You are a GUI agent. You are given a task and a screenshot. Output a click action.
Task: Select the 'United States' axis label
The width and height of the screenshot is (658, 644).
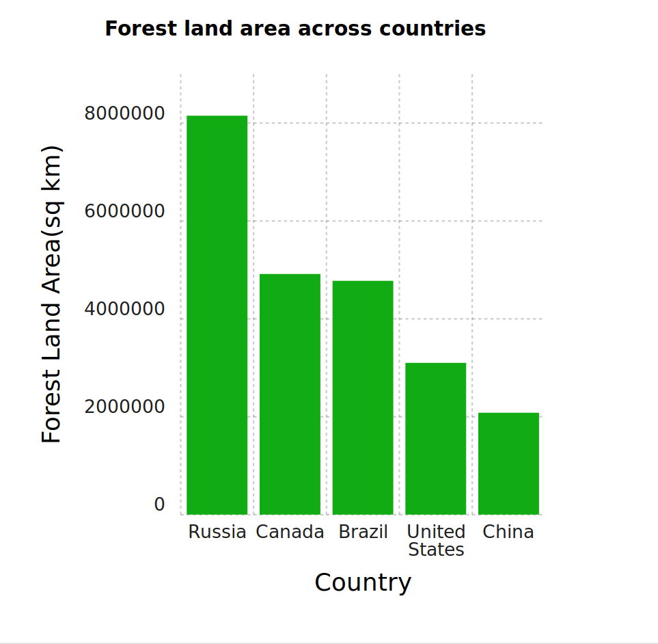click(x=436, y=541)
